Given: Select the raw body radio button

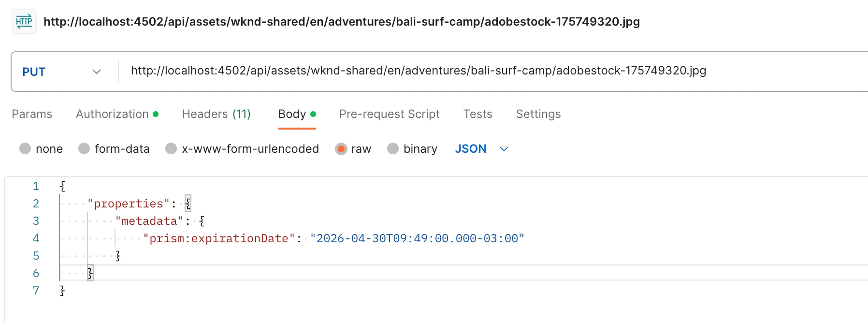Looking at the screenshot, I should point(341,149).
